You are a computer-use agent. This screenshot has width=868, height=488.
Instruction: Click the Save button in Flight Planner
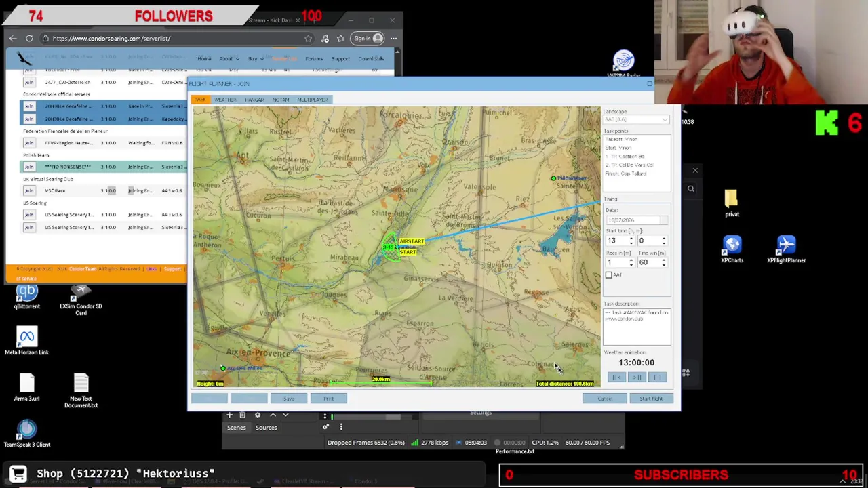289,399
